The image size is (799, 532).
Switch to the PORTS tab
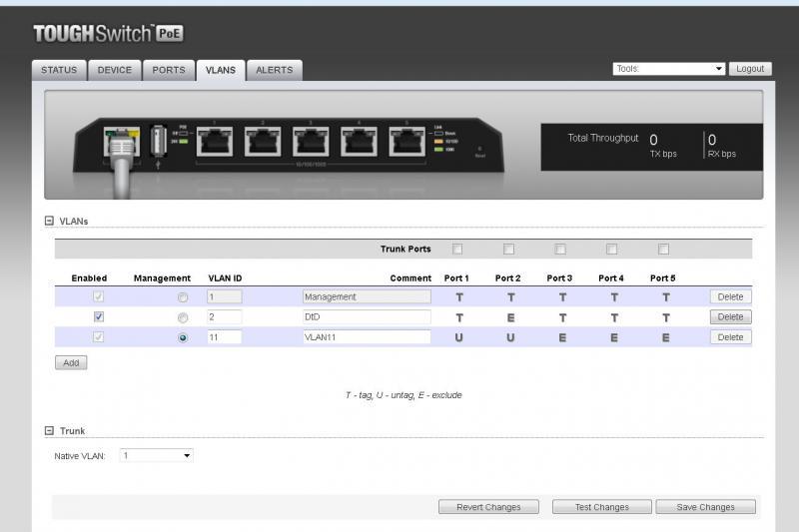(169, 70)
